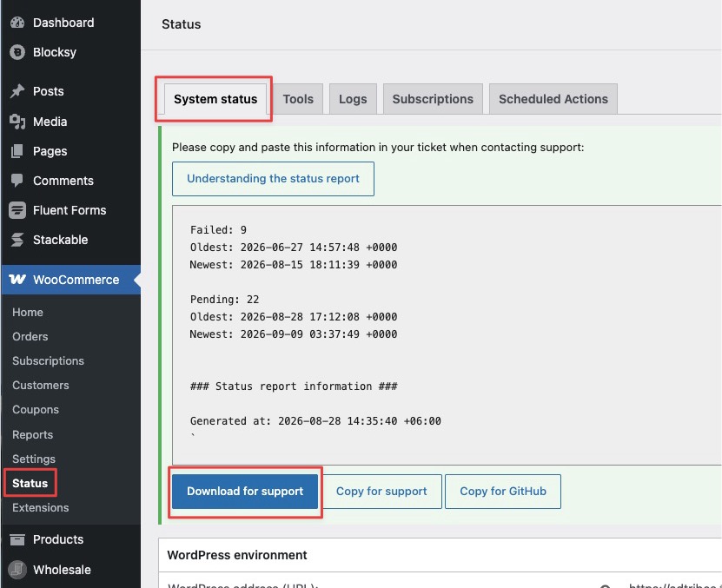The image size is (722, 588).
Task: Click the Pages icon in sidebar
Action: [x=17, y=151]
